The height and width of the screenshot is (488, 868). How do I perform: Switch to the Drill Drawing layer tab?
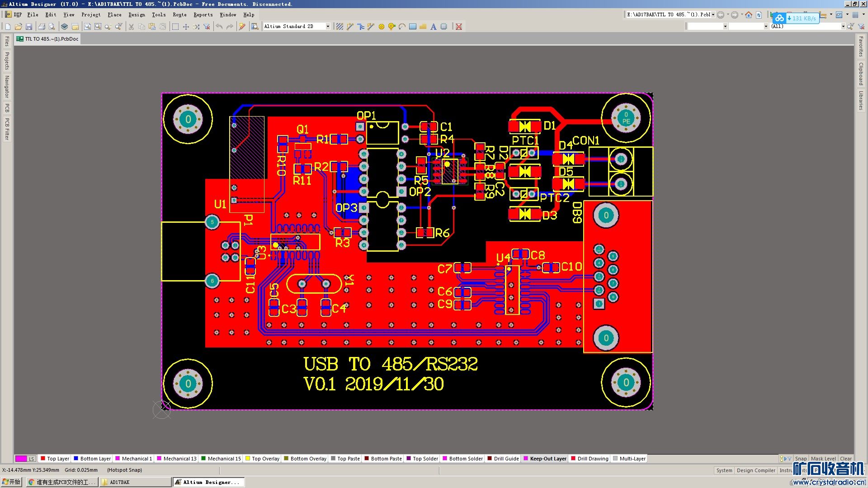tap(590, 459)
